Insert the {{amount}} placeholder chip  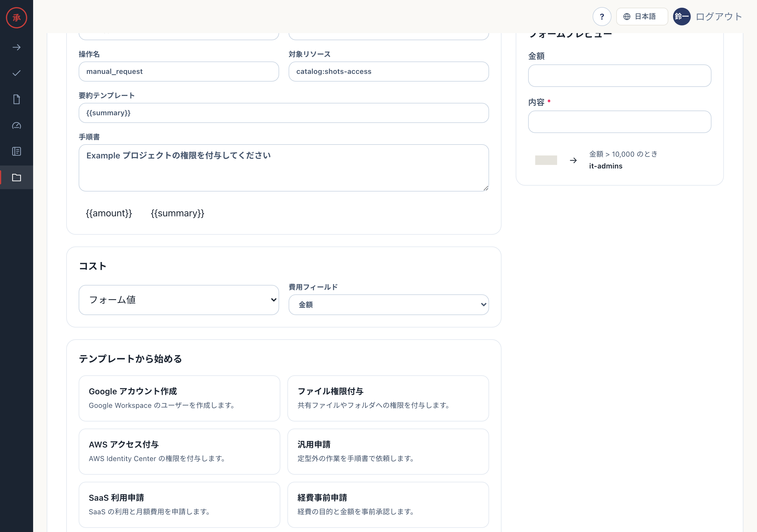tap(109, 213)
